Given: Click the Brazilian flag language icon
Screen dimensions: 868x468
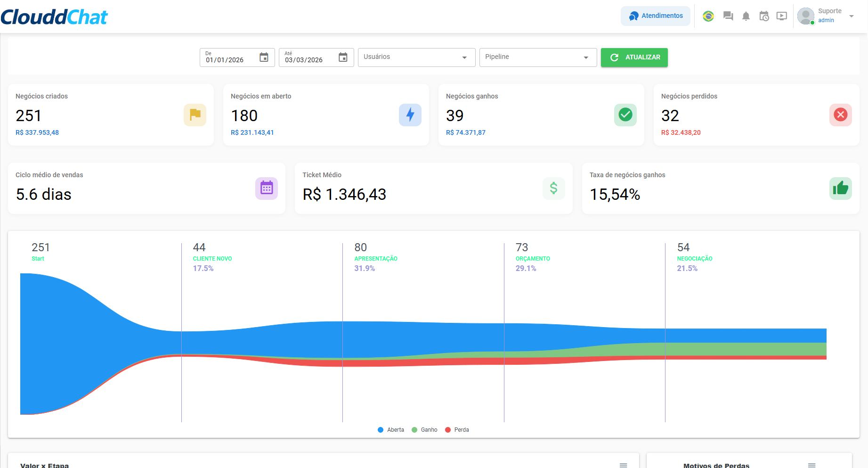Looking at the screenshot, I should click(708, 16).
